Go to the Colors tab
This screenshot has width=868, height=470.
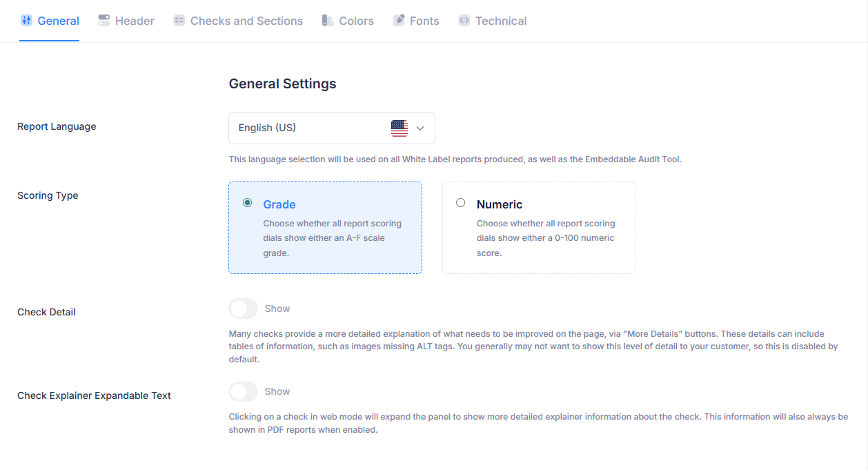pos(356,21)
